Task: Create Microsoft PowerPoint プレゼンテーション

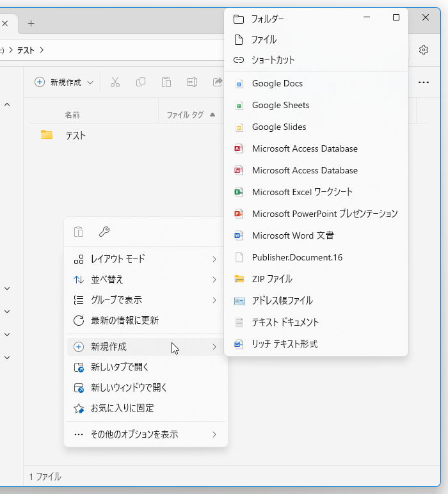Action: tap(316, 214)
